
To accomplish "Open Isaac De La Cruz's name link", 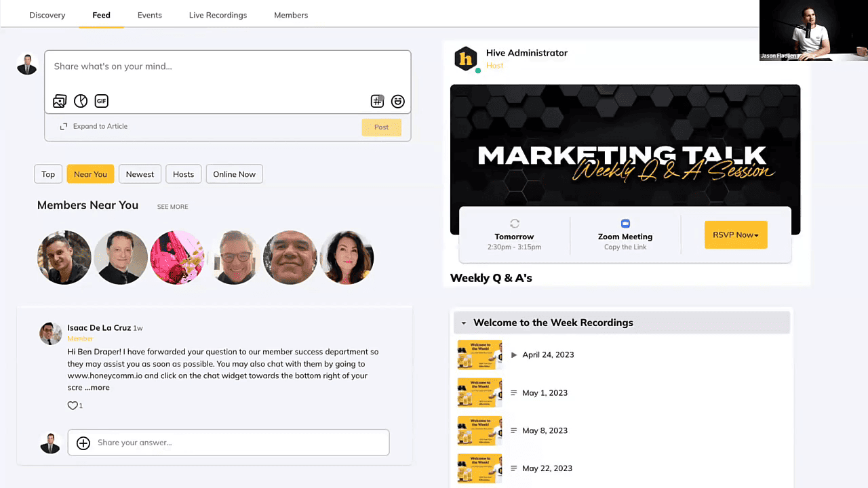I will [x=99, y=328].
